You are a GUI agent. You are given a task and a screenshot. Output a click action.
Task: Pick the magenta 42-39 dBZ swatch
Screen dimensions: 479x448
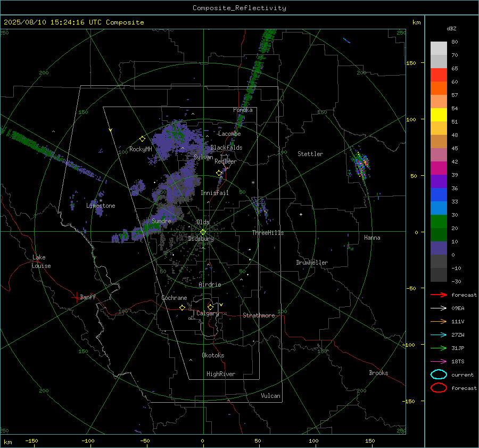click(x=439, y=168)
